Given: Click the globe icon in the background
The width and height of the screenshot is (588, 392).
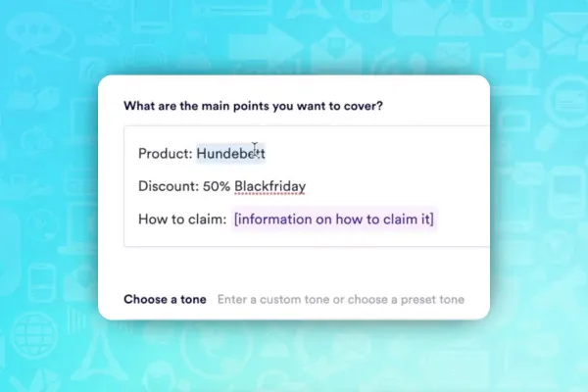Looking at the screenshot, I should (34, 336).
